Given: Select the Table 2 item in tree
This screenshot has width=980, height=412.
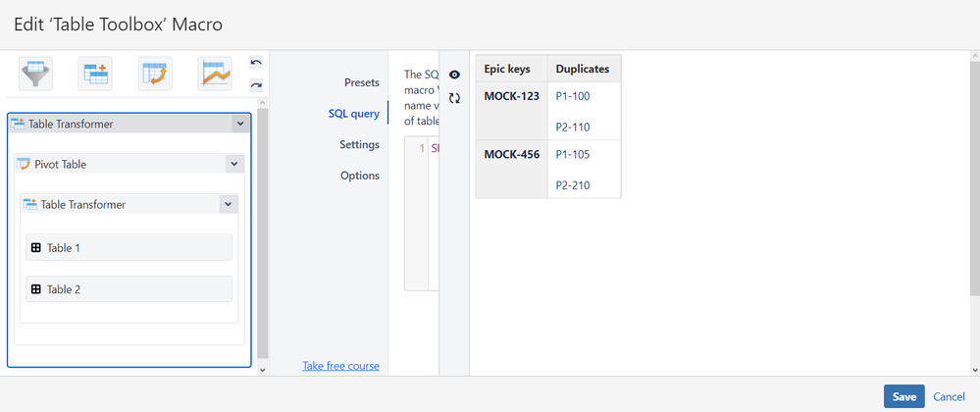Looking at the screenshot, I should point(129,288).
